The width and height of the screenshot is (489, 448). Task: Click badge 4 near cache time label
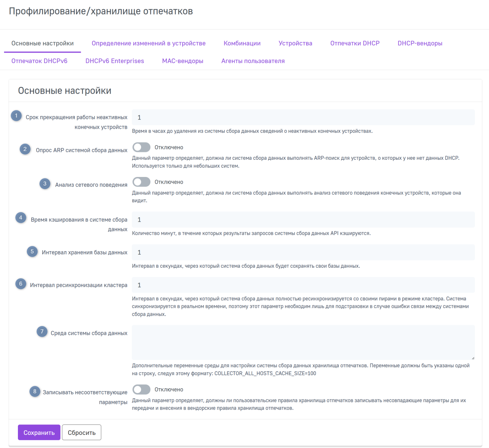coord(21,218)
